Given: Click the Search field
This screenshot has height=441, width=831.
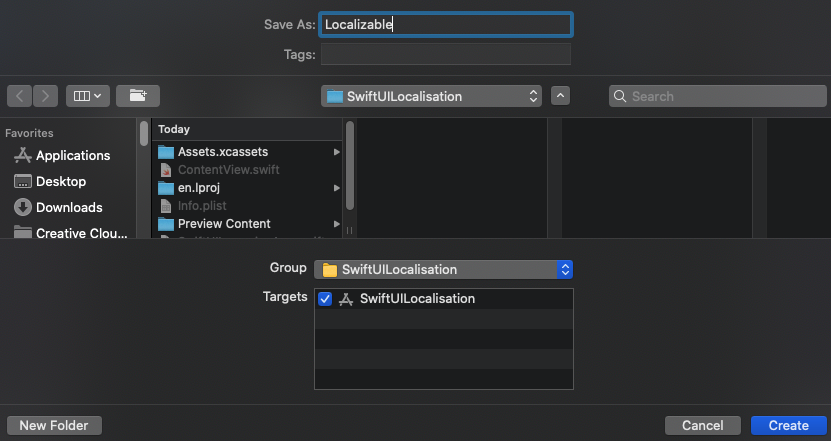Looking at the screenshot, I should coord(716,96).
